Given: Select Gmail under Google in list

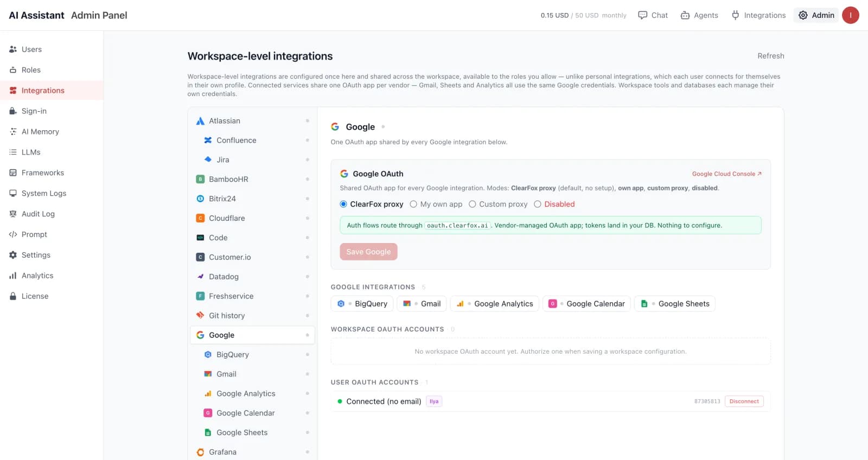Looking at the screenshot, I should (253, 374).
